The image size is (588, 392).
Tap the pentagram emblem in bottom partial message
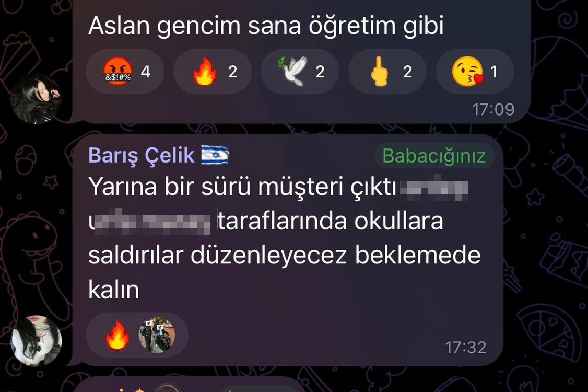(167, 388)
